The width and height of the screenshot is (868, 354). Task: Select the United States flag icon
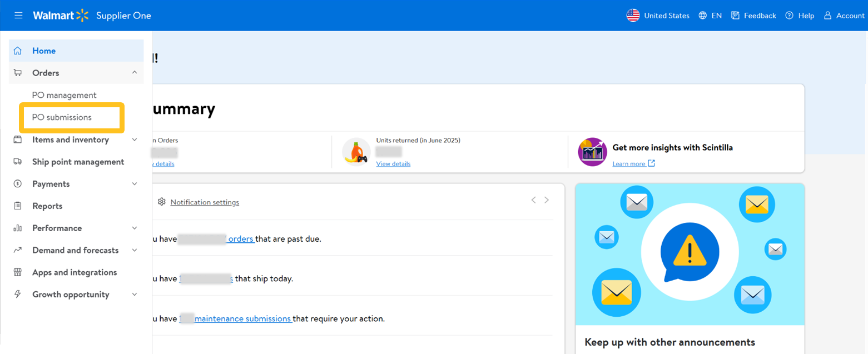coord(633,16)
